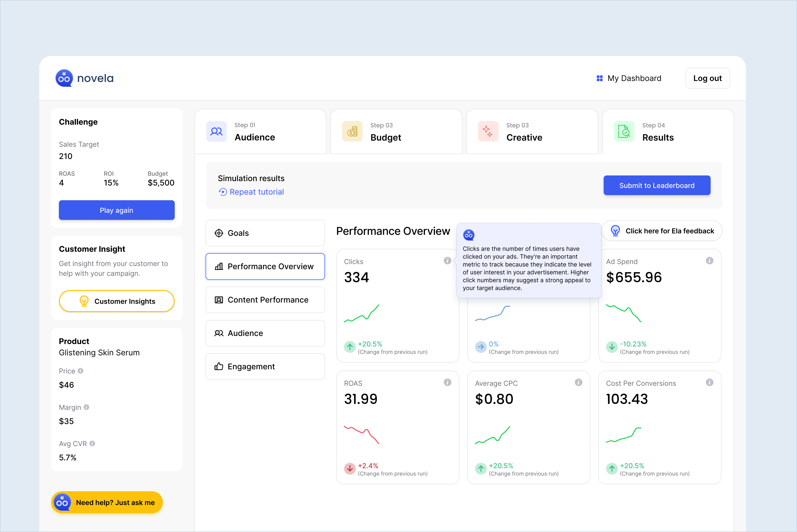Click the Ela feedback lightbulb icon
The image size is (797, 532).
point(615,231)
